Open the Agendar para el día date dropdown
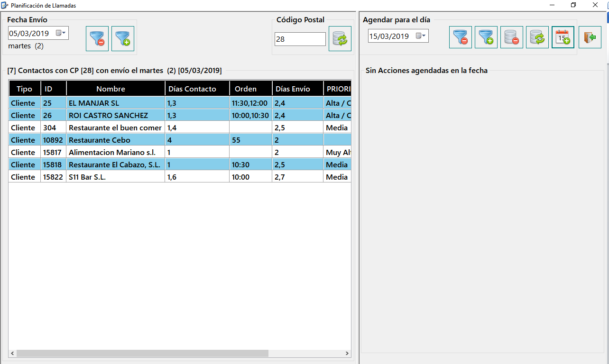The height and width of the screenshot is (364, 609). 421,36
